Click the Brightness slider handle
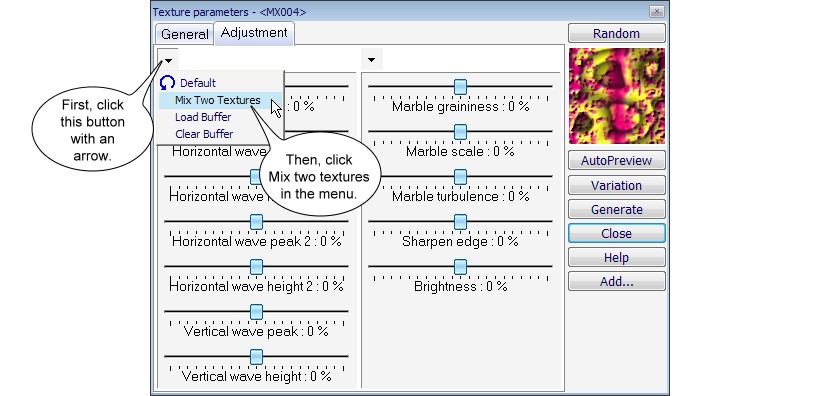Image resolution: width=820 pixels, height=396 pixels. click(x=460, y=267)
